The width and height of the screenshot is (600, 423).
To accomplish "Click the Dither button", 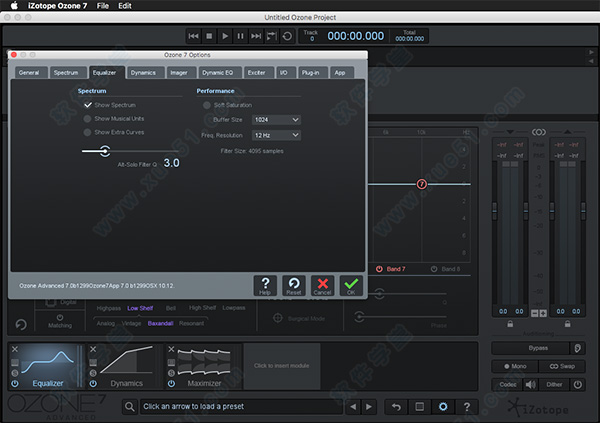I will click(554, 384).
